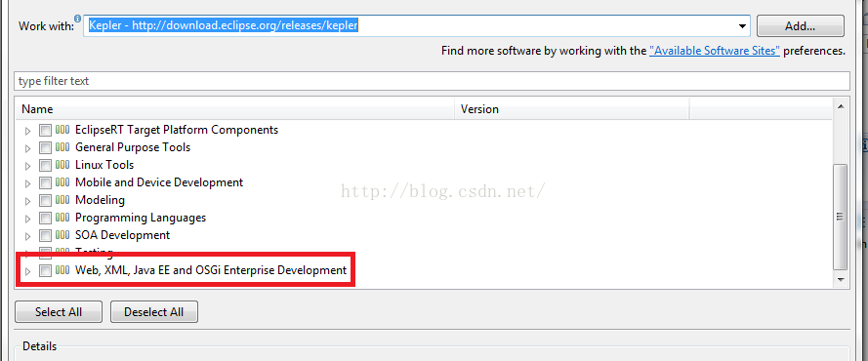This screenshot has width=868, height=361.
Task: Expand EclipseRT Target Platform Components tree node
Action: point(27,131)
